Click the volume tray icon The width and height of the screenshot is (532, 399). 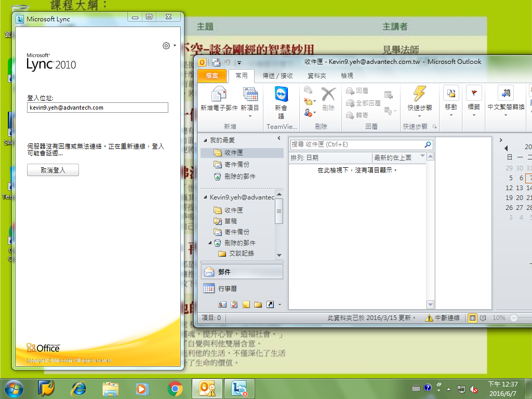[x=474, y=389]
